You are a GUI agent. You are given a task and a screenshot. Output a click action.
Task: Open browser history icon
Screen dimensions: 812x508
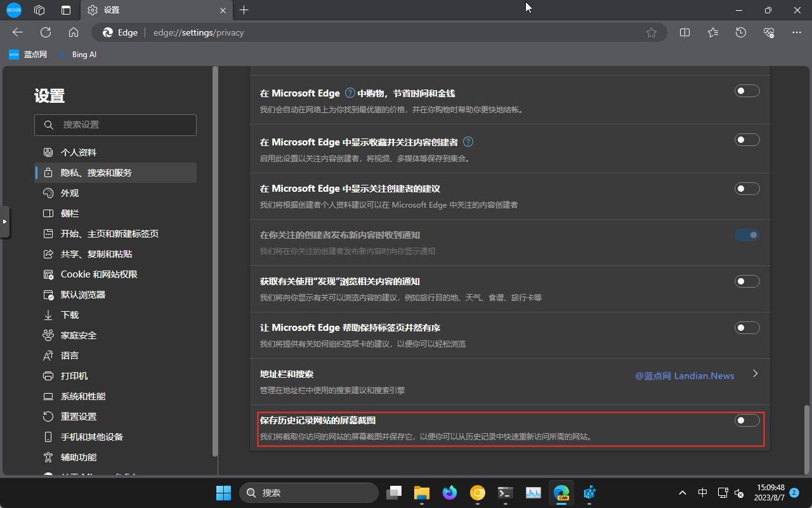point(741,32)
